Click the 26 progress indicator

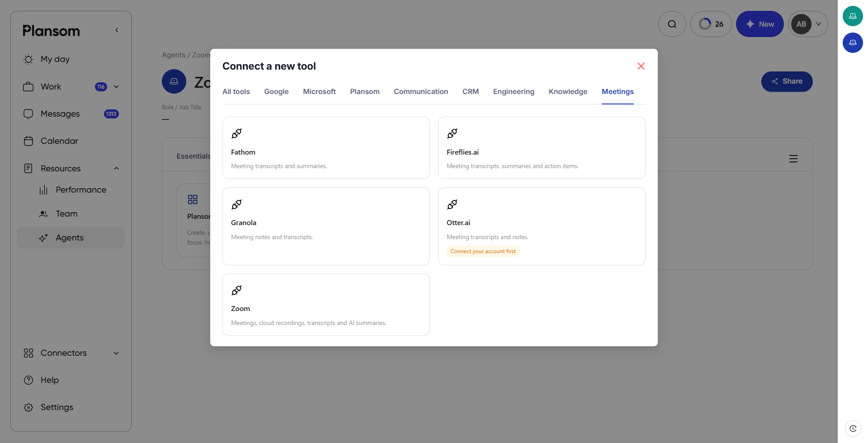[x=711, y=24]
